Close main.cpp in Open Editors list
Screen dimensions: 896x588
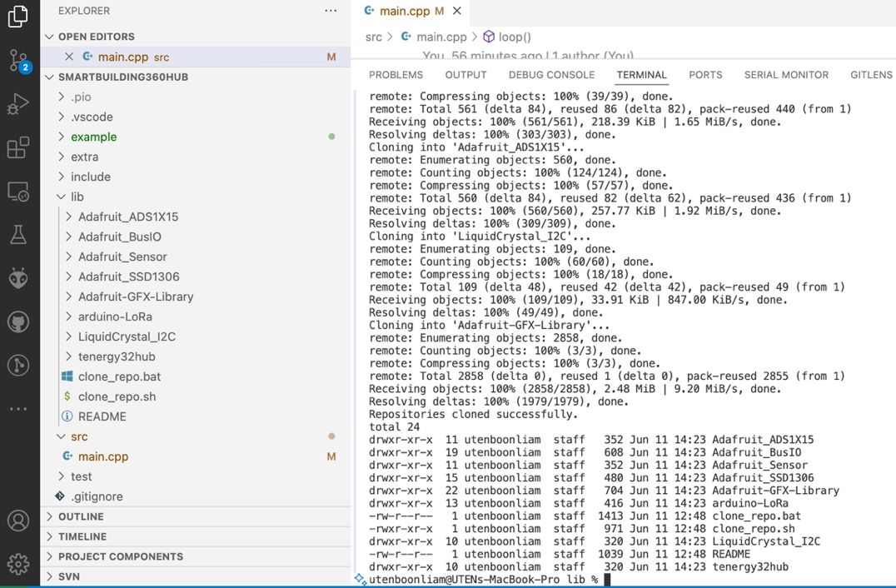click(69, 57)
